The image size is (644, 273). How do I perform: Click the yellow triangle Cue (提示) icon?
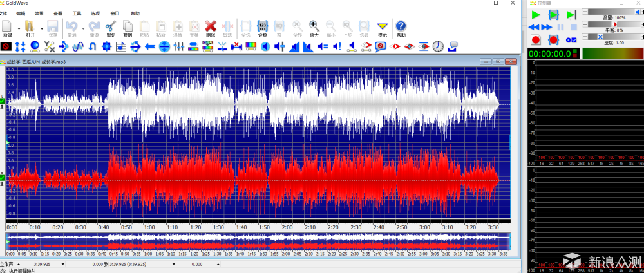383,29
